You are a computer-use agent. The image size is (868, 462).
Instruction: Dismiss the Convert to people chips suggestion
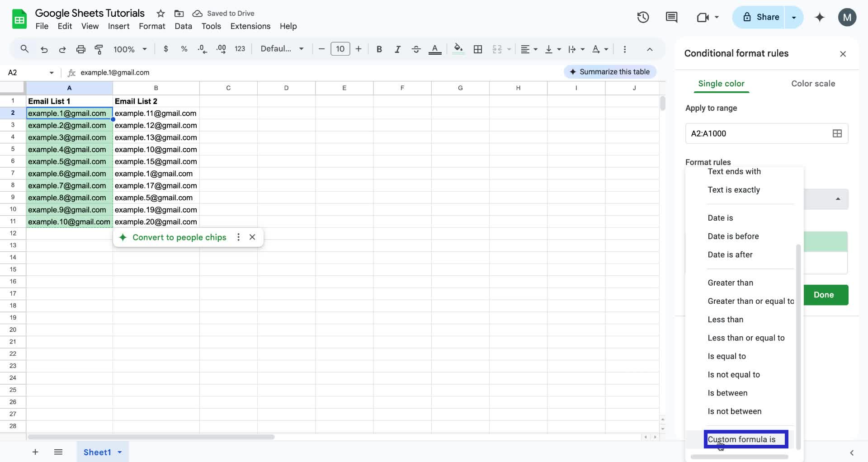[x=252, y=237]
